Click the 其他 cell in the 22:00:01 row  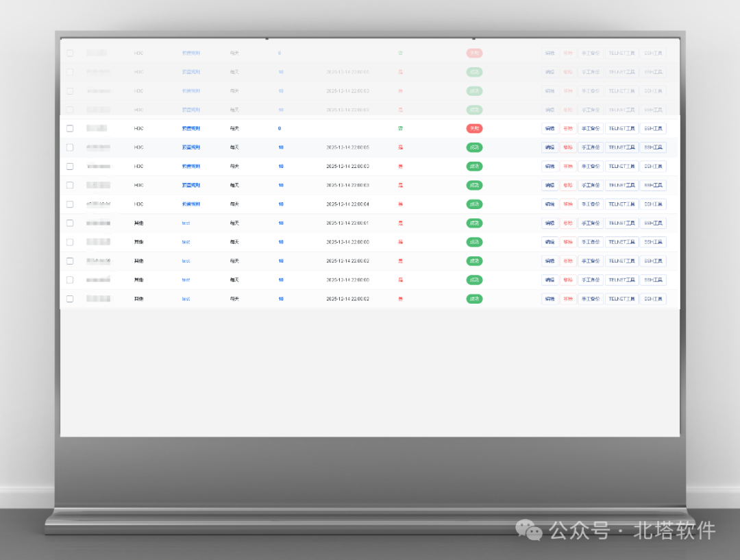tap(138, 223)
